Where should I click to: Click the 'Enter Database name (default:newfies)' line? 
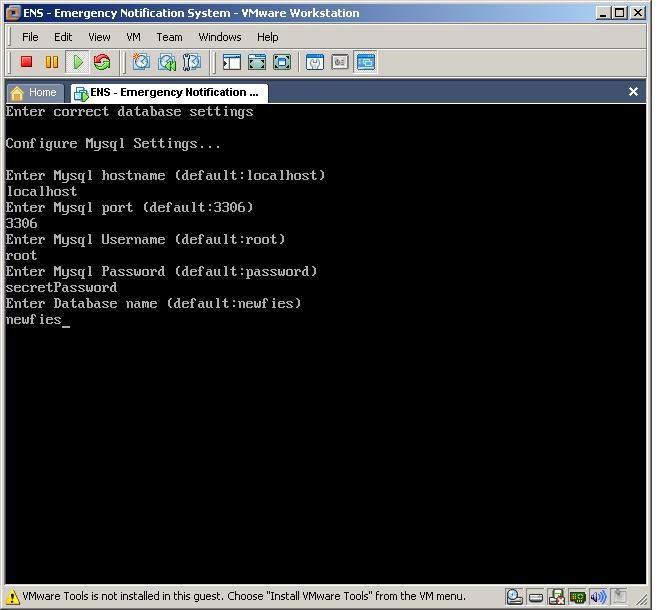click(153, 304)
